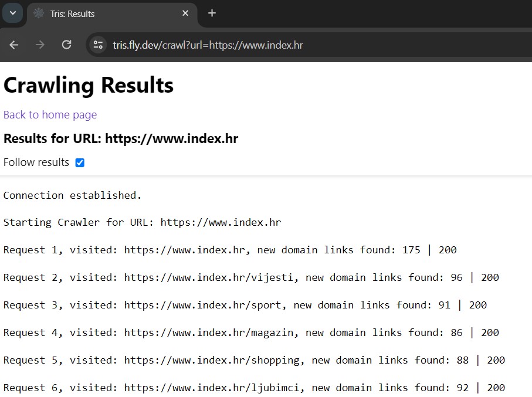Go back to the previous page
532x397 pixels.
pyautogui.click(x=14, y=45)
